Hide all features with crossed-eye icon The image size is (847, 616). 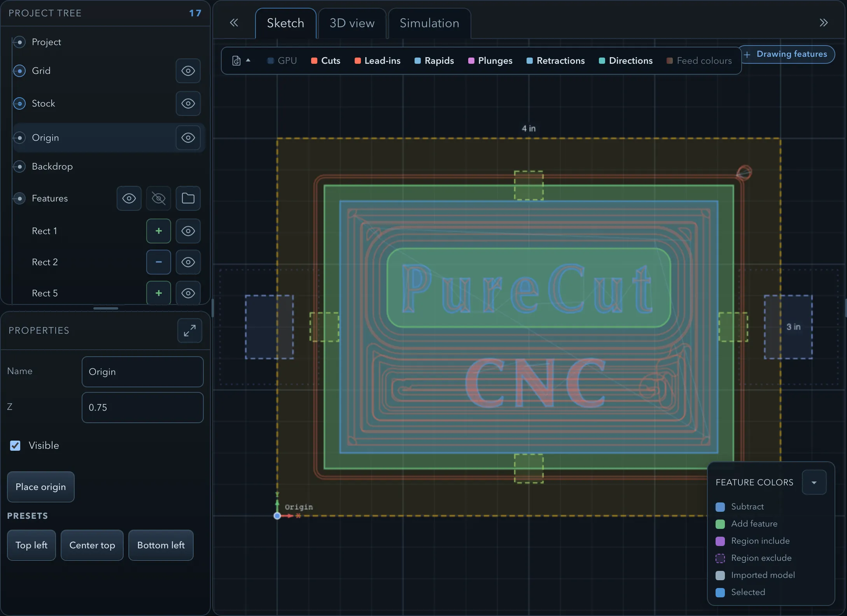[x=159, y=198]
